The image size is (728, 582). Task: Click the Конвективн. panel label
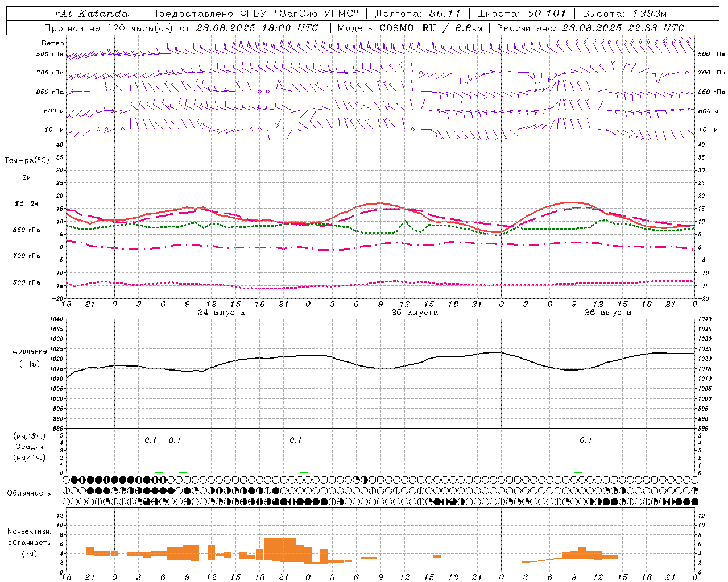pyautogui.click(x=30, y=531)
